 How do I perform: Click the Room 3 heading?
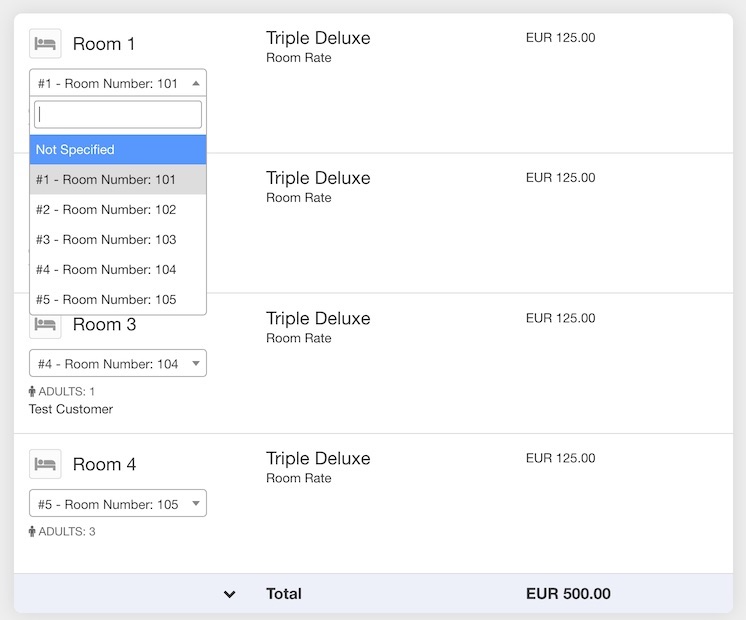(104, 325)
